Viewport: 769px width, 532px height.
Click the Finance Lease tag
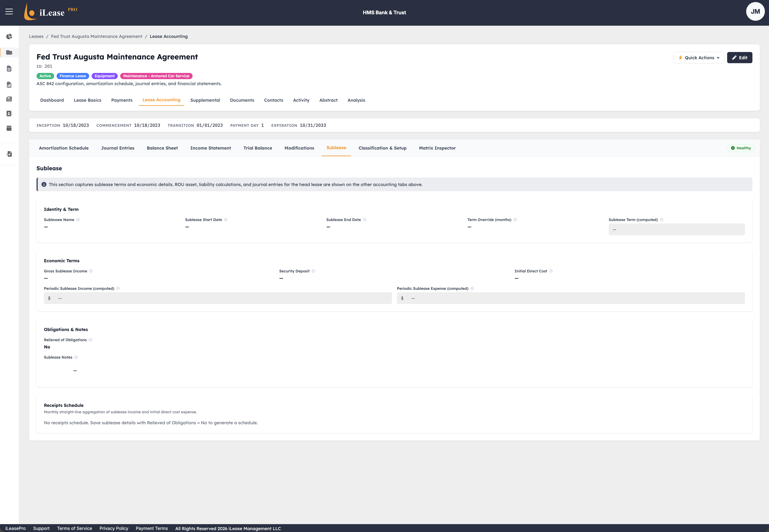click(73, 76)
